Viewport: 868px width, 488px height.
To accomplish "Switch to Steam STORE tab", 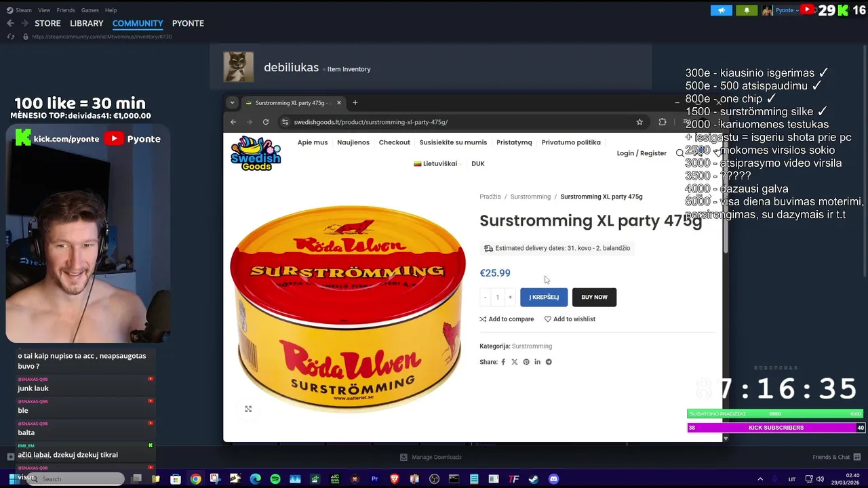I will point(48,23).
